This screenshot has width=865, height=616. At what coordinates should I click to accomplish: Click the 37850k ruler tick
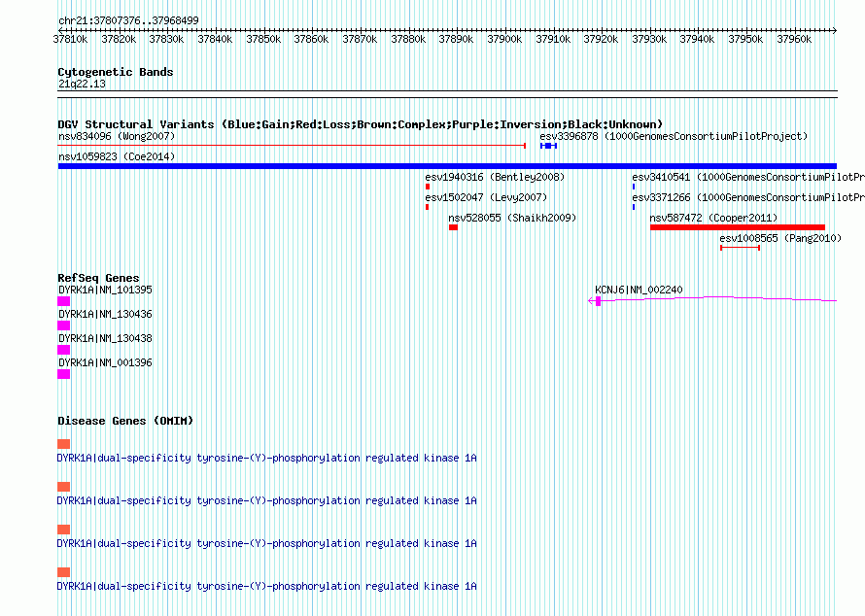coord(263,39)
